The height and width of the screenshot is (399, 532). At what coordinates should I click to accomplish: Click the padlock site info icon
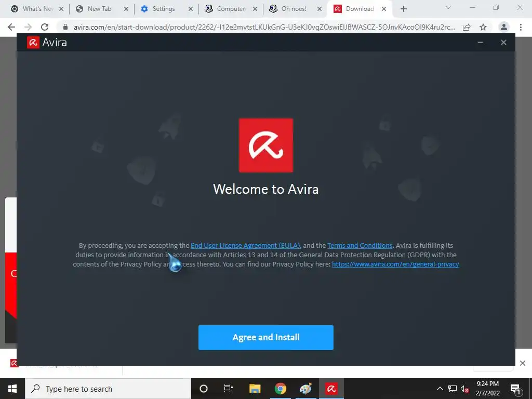click(x=65, y=27)
